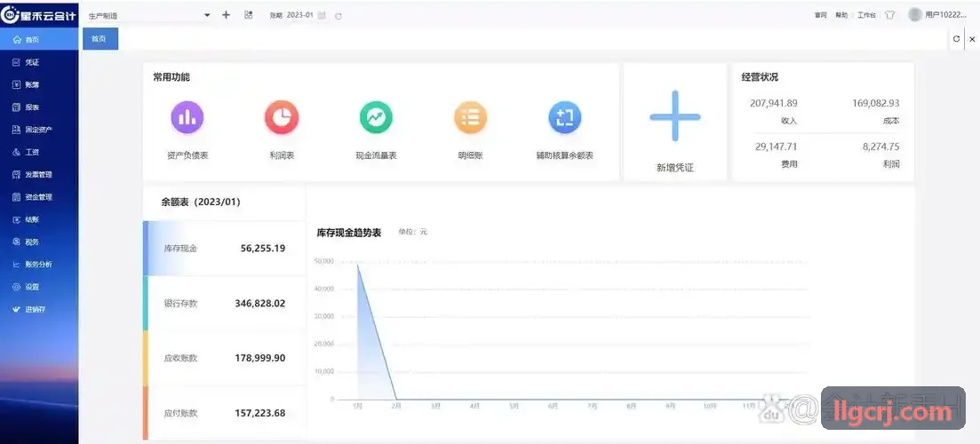Click the 2023-01 period field
Image resolution: width=980 pixels, height=444 pixels.
(300, 15)
